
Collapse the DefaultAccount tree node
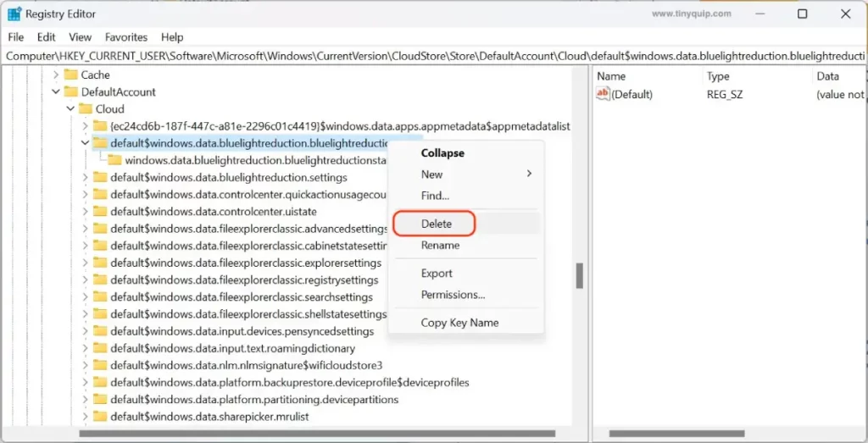pos(56,91)
